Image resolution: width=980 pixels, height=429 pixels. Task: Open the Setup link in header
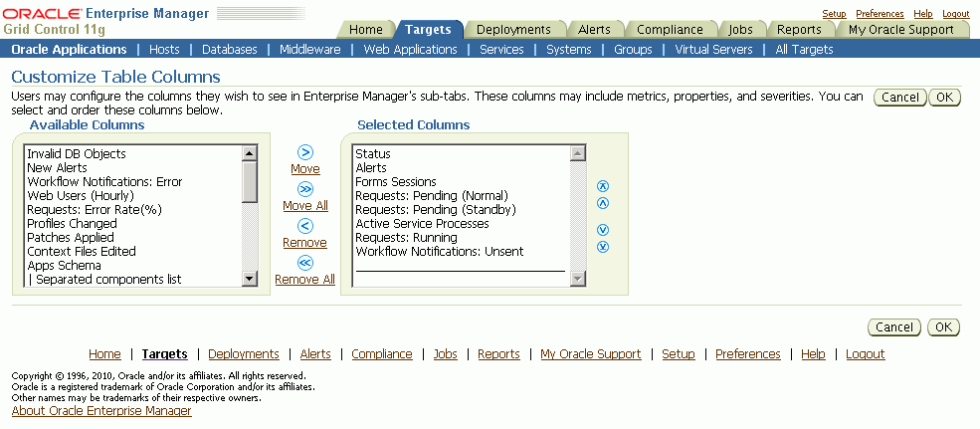pos(834,14)
